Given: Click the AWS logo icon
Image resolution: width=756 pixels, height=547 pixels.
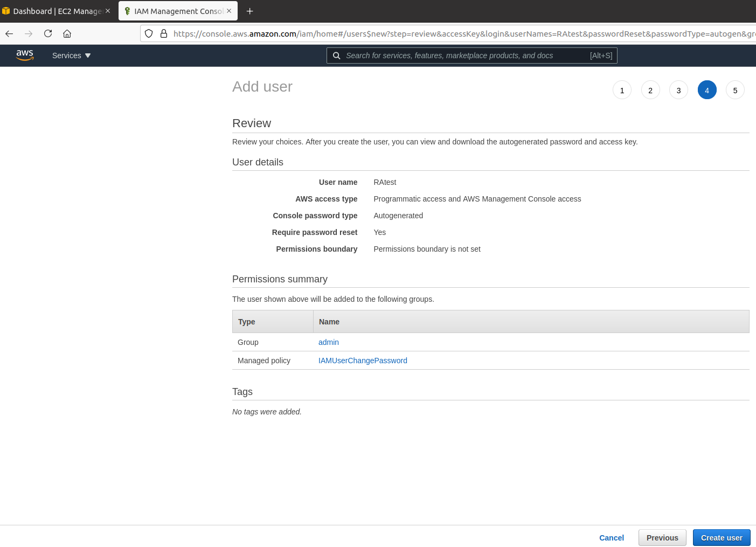Looking at the screenshot, I should click(x=25, y=56).
